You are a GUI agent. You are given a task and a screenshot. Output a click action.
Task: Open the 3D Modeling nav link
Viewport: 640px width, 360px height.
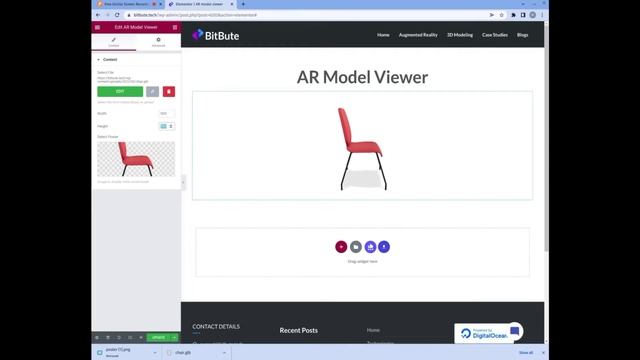point(460,35)
